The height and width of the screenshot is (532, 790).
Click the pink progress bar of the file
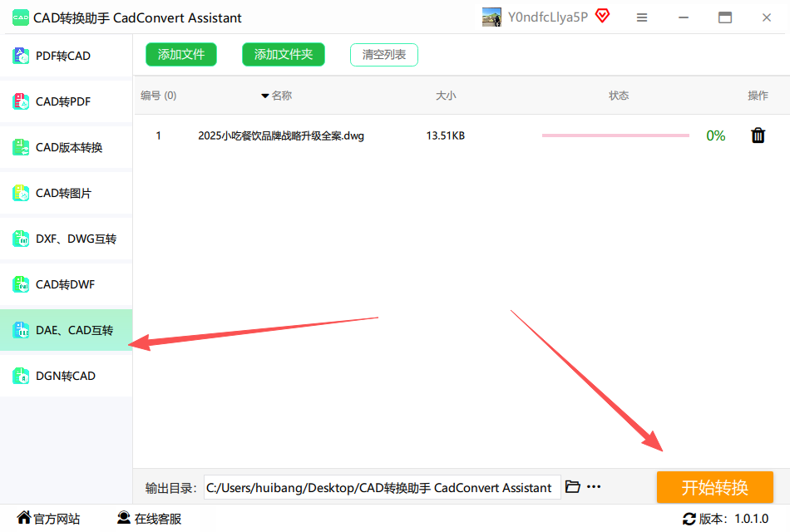(x=615, y=135)
